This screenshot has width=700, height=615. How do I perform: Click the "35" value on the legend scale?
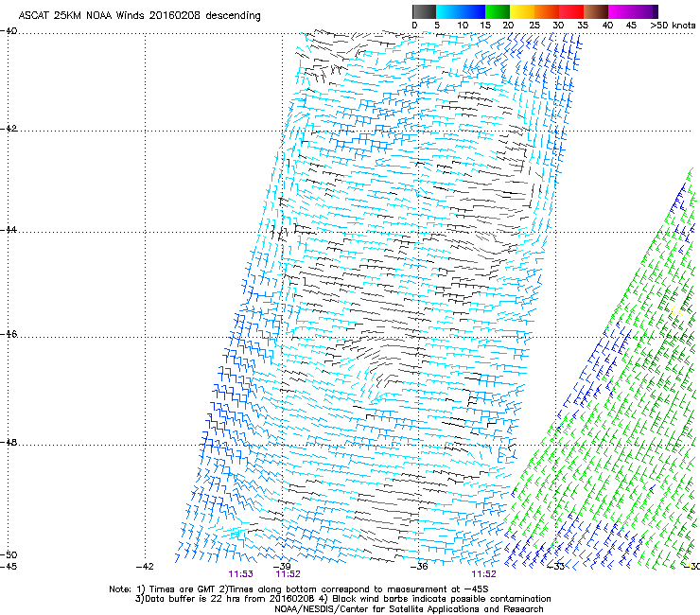click(583, 25)
